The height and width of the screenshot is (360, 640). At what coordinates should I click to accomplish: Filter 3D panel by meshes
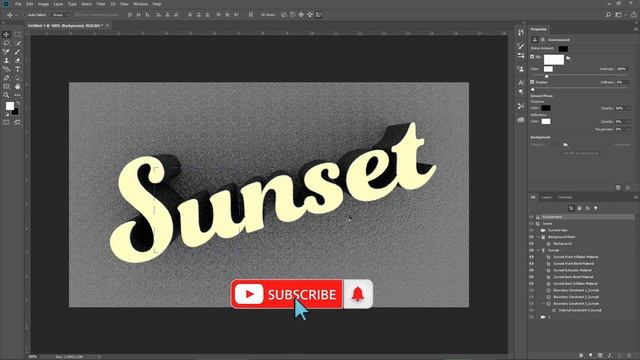click(x=579, y=208)
